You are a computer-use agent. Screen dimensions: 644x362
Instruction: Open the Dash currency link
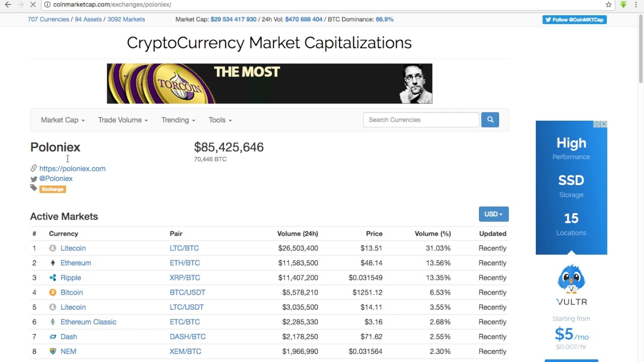click(68, 336)
